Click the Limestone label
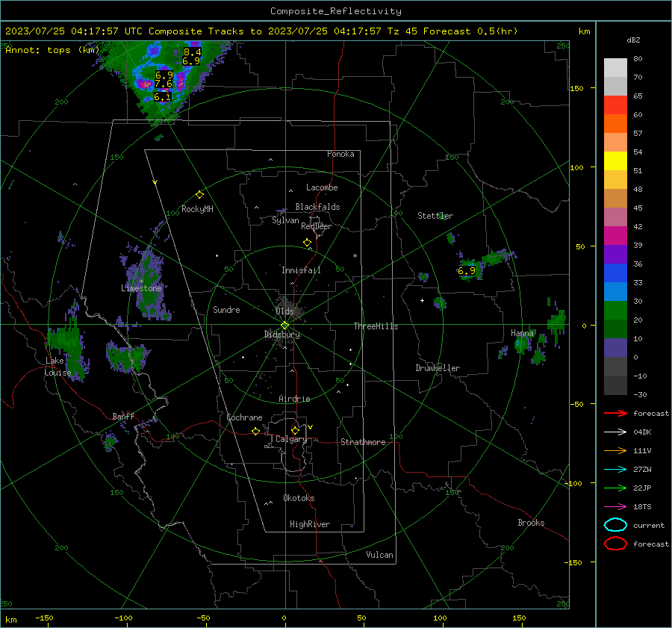 141,288
